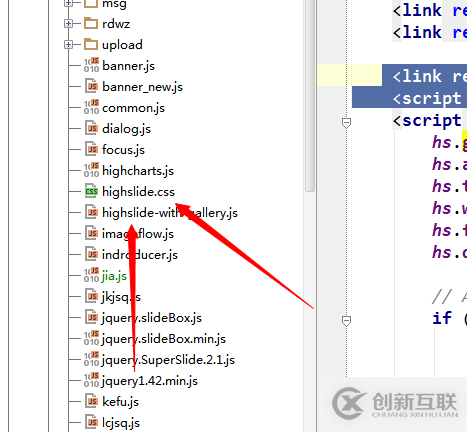
Task: Click the indroducer.js file icon
Action: tap(91, 254)
